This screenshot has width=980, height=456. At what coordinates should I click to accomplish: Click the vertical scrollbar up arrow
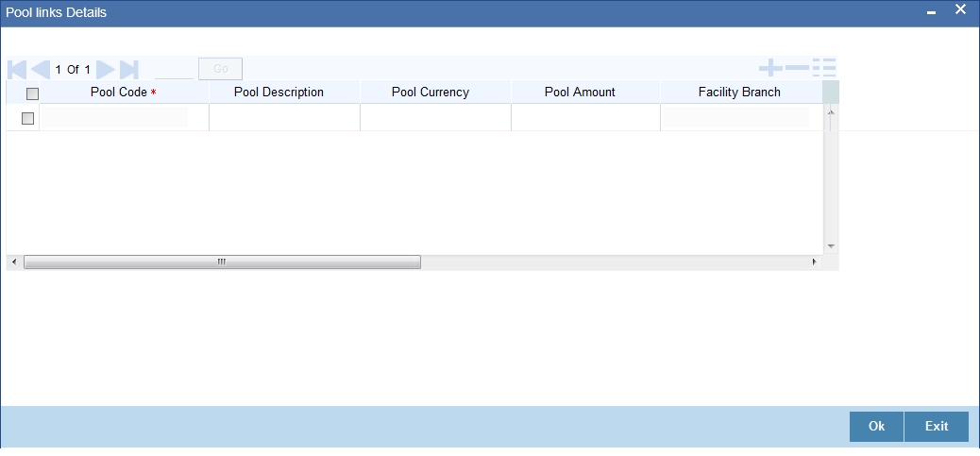pos(831,111)
